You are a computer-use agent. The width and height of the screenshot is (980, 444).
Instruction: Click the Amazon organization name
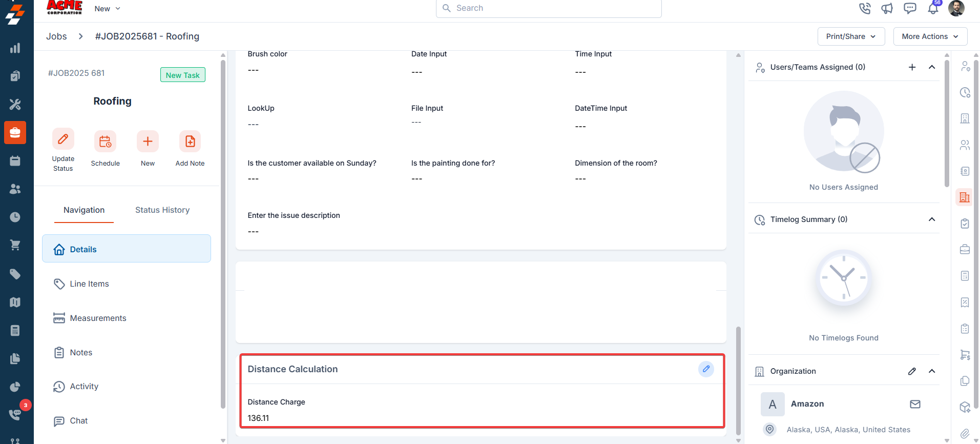807,404
